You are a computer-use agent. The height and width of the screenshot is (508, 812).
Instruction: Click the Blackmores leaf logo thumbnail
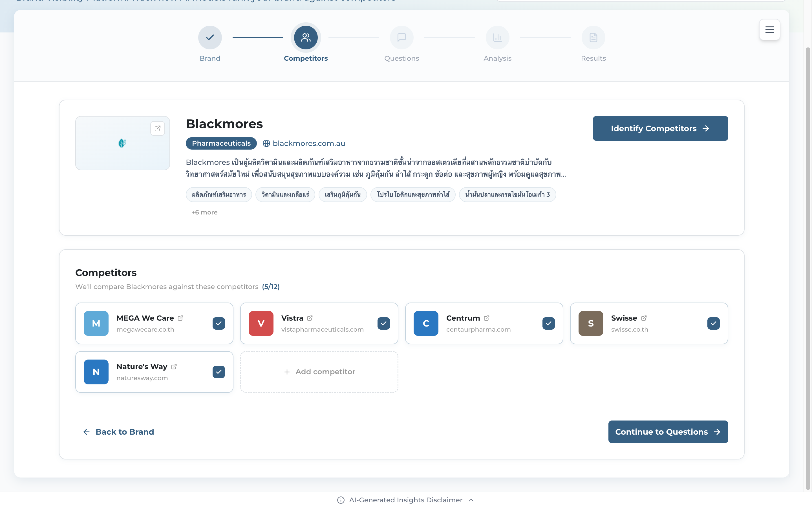coord(122,143)
